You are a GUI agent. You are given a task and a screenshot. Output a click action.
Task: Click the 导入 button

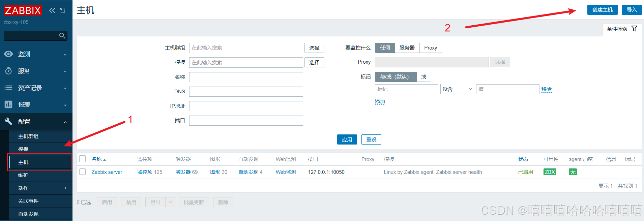[x=632, y=10]
